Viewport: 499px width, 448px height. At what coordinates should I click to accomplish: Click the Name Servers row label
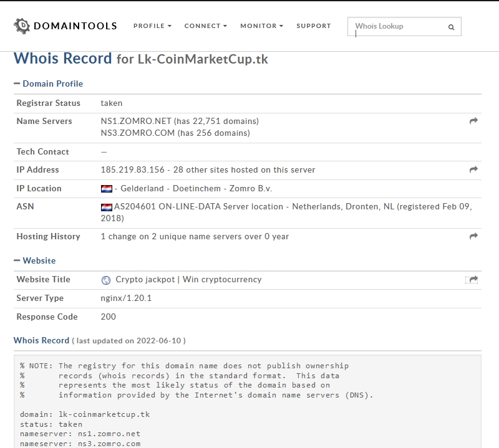pos(44,121)
